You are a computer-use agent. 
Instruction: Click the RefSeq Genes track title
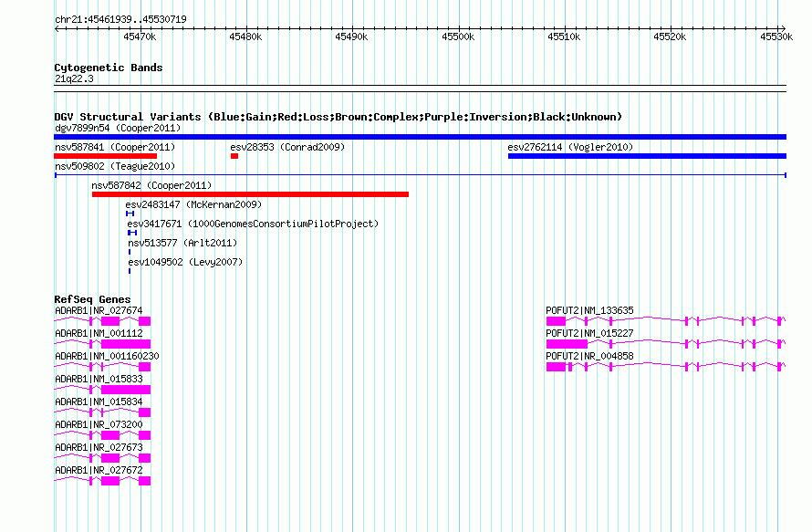pos(92,299)
